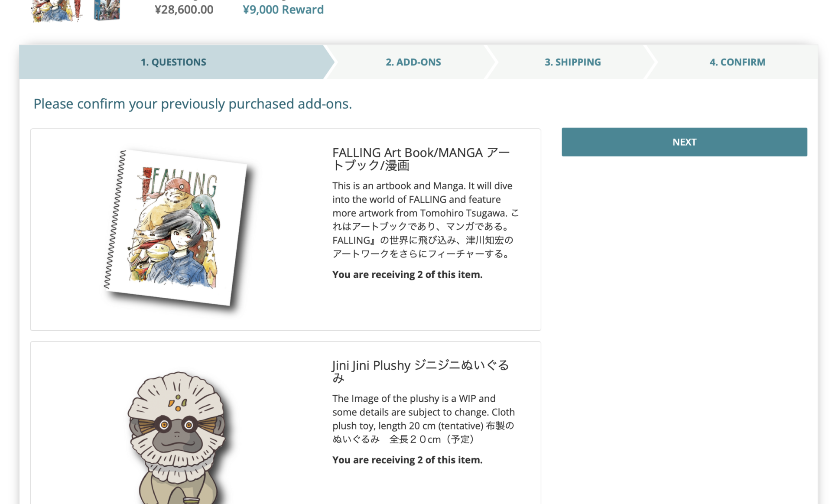Jump to the 4. CONFIRM step
Image resolution: width=832 pixels, height=504 pixels.
coord(737,62)
